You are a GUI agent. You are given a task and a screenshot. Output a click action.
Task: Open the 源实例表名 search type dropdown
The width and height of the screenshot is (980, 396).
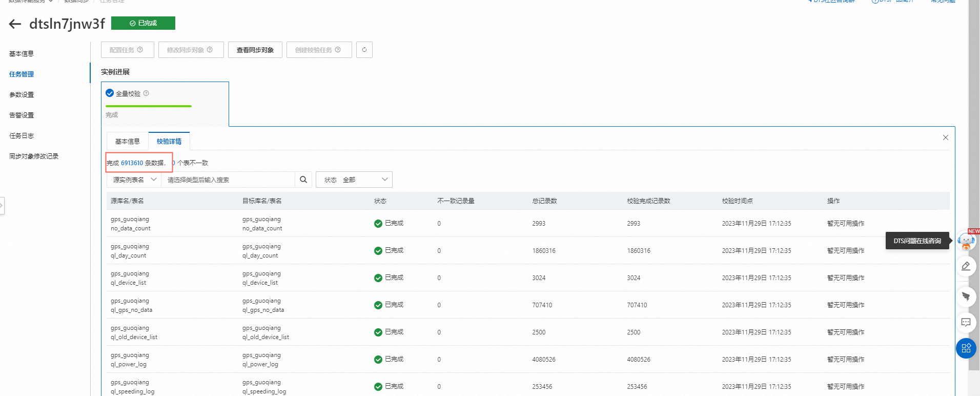[x=134, y=180]
